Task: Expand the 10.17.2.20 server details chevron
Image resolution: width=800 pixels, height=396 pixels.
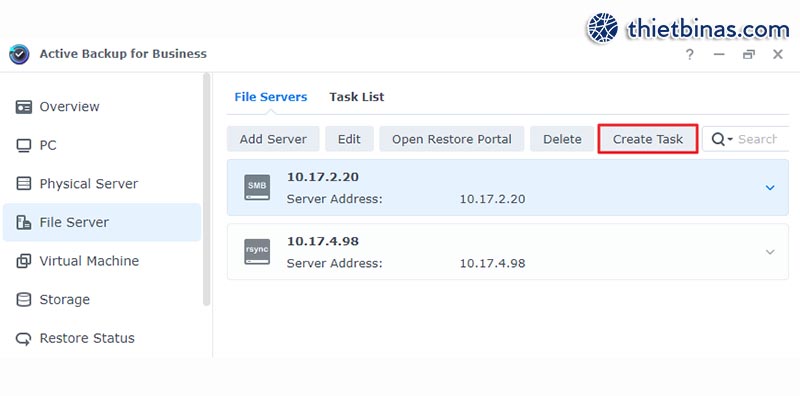Action: tap(770, 188)
